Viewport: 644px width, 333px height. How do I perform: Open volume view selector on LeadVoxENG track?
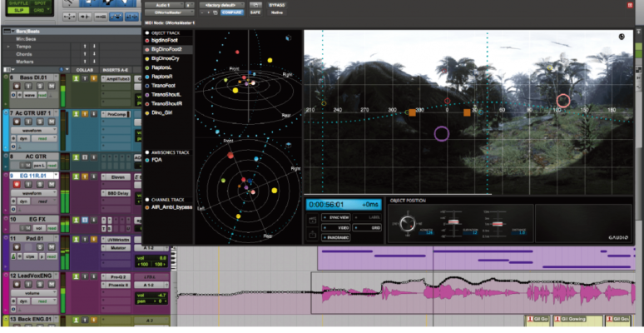[x=32, y=292]
